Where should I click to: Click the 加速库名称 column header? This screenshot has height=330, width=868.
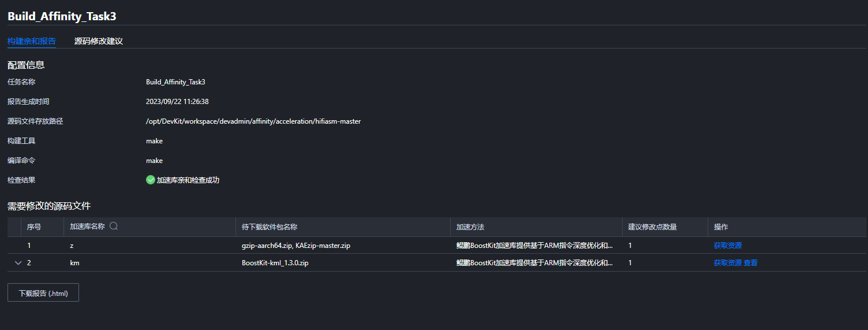[87, 227]
